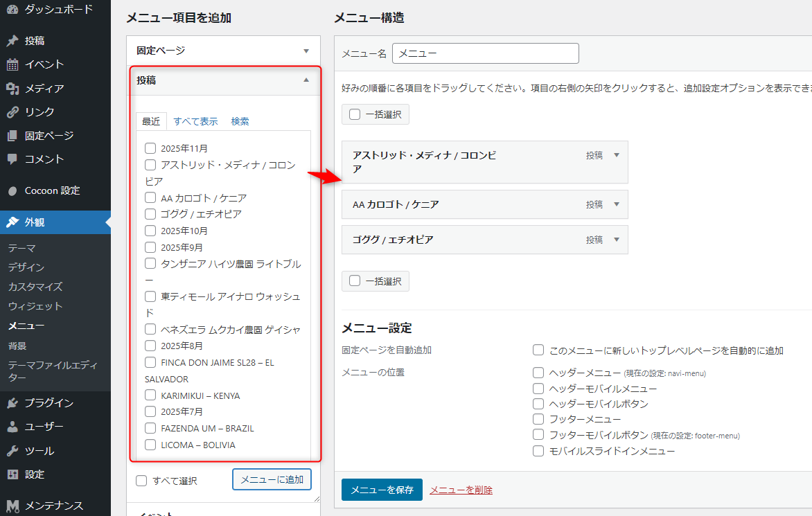Screen dimensions: 812x516
Task: Open Events via the calendar icon
Action: tap(12, 64)
